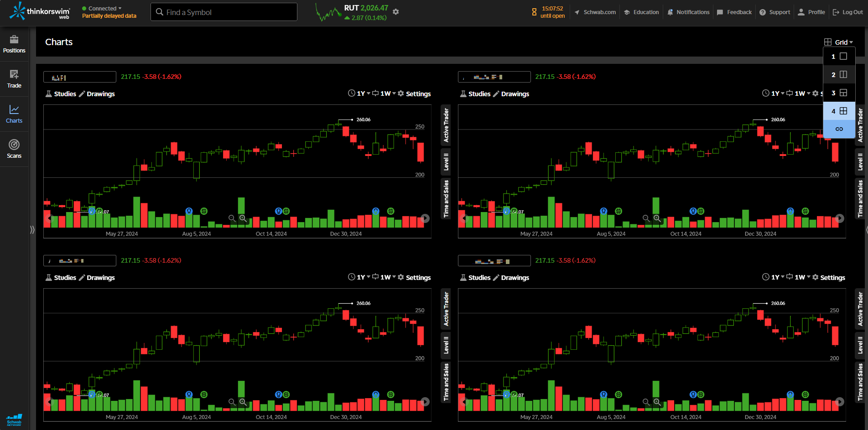Open the Scans sidebar panel
Image resolution: width=868 pixels, height=430 pixels.
point(14,149)
